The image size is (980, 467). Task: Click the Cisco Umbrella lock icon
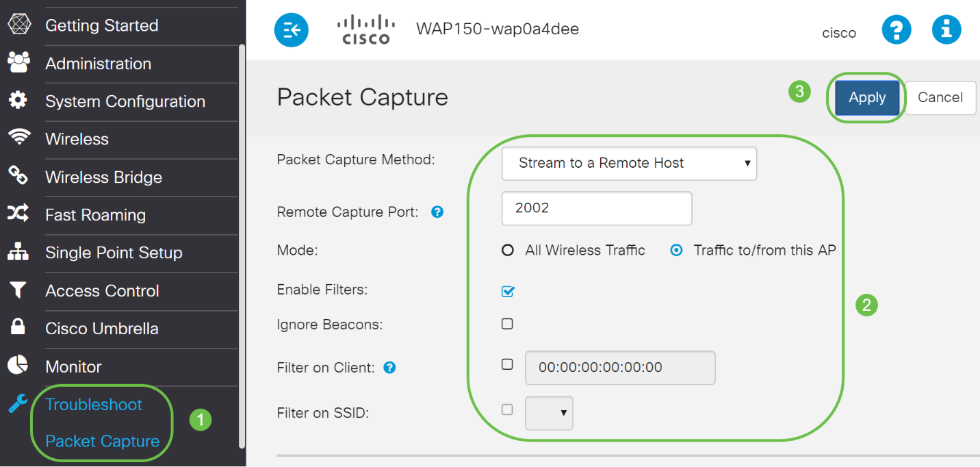click(x=18, y=327)
